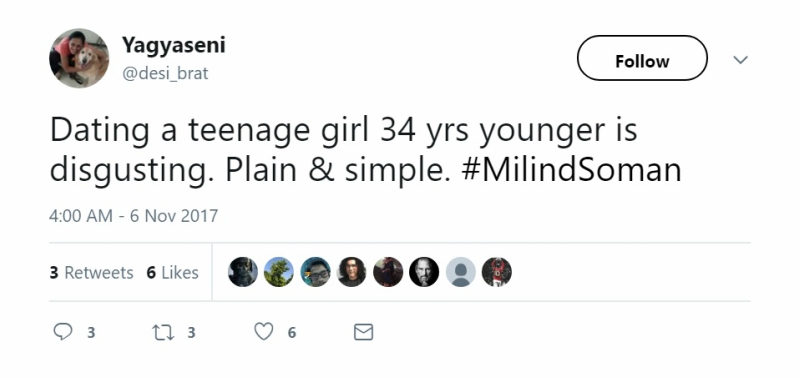View the 6 Likes list
This screenshot has height=378, width=800.
pyautogui.click(x=172, y=273)
